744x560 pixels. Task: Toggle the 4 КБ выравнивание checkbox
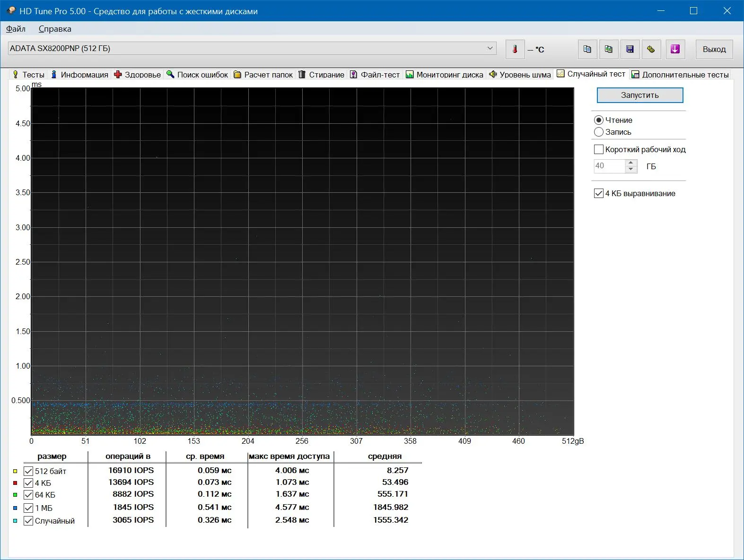(x=599, y=193)
